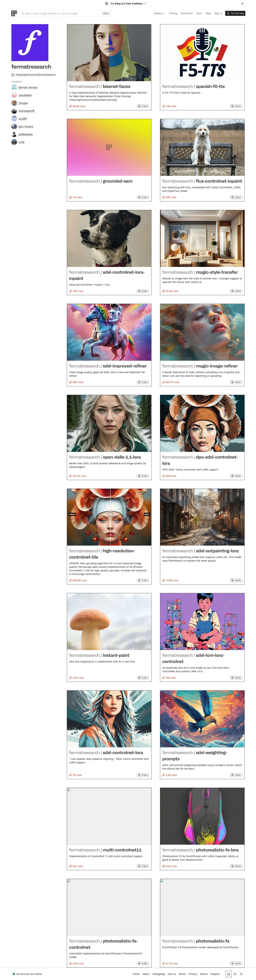256x980 pixels.
Task: Switch to system theme via laptop icon
Action: pos(229,974)
